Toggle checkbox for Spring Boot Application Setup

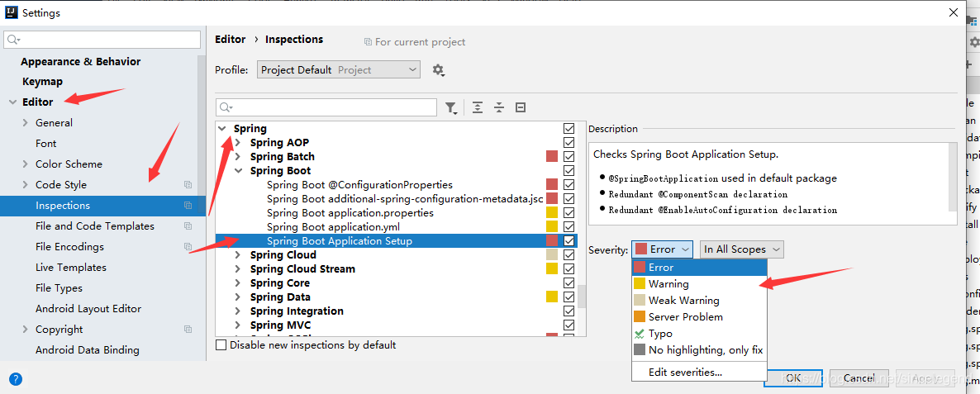(x=568, y=240)
